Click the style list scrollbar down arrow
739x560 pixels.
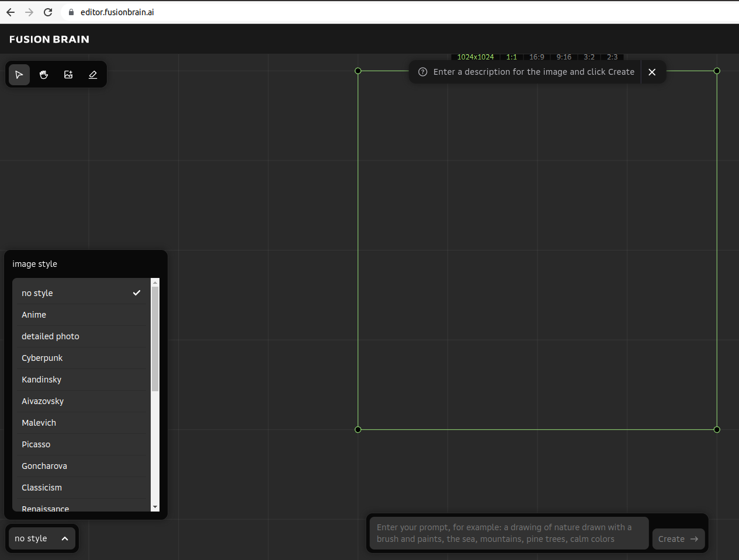click(155, 507)
